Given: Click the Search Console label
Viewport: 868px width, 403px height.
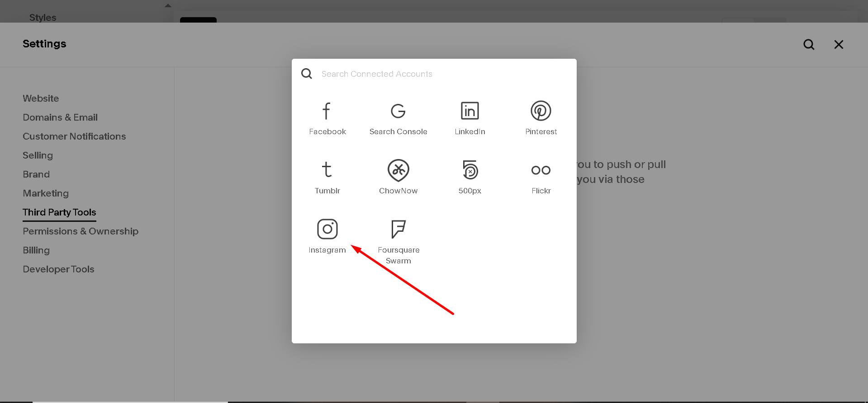Looking at the screenshot, I should click(x=398, y=131).
